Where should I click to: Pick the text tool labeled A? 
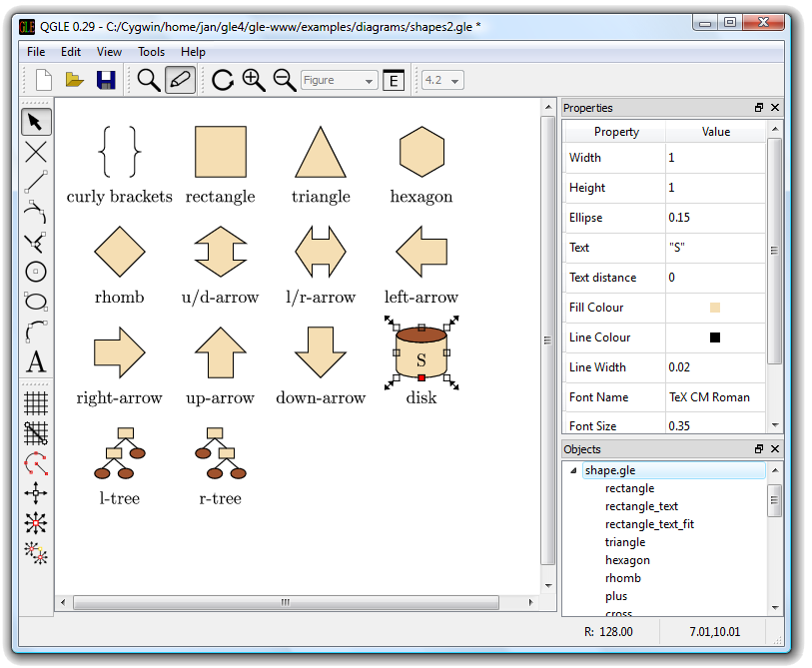pyautogui.click(x=36, y=361)
